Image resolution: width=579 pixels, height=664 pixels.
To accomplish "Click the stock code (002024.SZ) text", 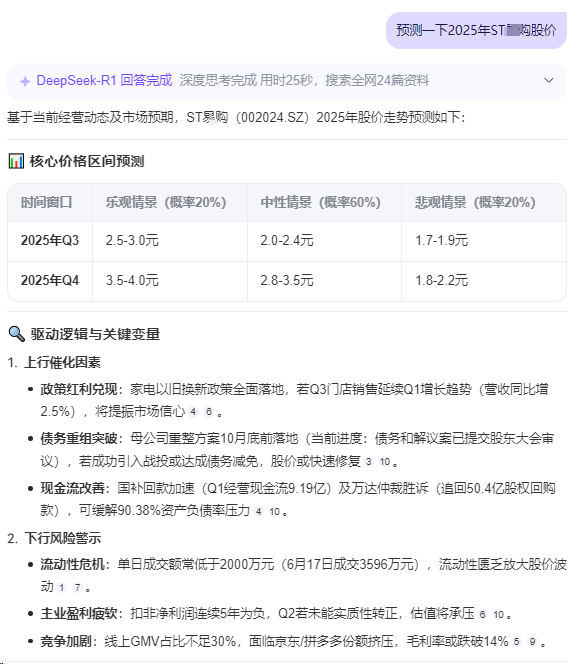I will [x=272, y=117].
